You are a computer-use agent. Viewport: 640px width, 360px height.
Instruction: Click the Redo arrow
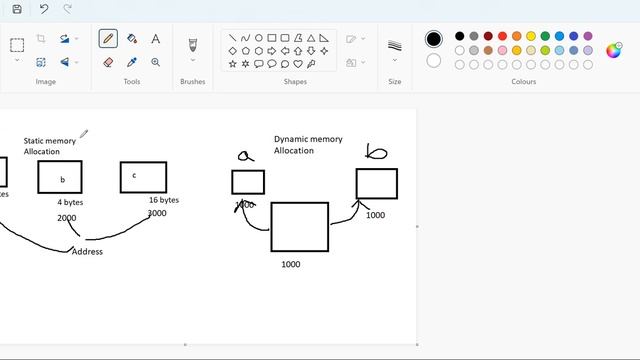(68, 9)
